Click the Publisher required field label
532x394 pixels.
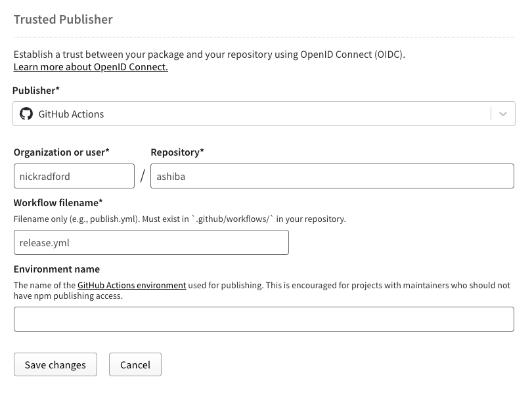click(35, 90)
